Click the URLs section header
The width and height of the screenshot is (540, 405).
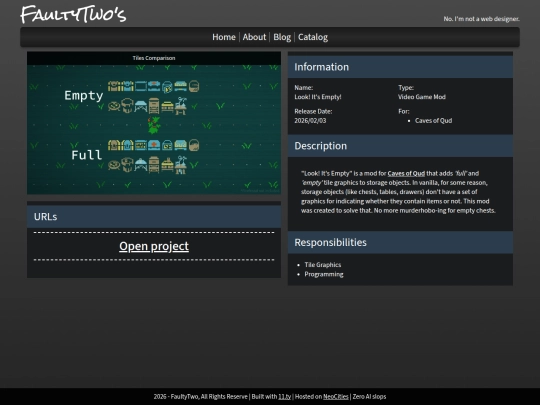pyautogui.click(x=154, y=217)
